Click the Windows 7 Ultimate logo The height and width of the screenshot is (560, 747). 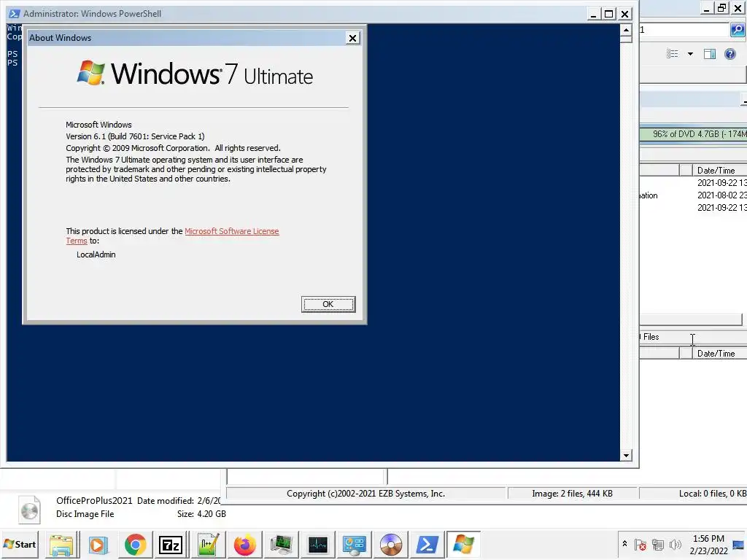coord(195,74)
